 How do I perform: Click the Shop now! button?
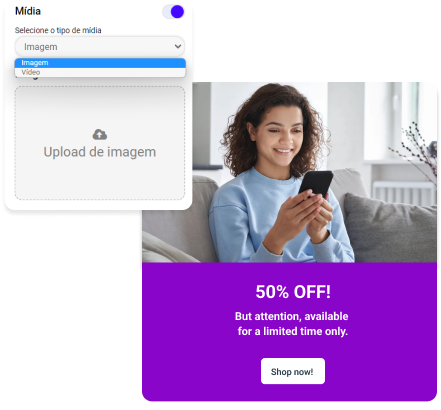click(293, 371)
